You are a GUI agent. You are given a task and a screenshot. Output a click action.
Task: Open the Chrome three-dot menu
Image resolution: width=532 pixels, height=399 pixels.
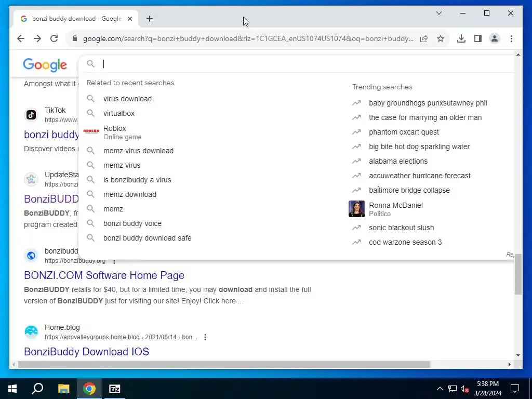[x=511, y=38]
